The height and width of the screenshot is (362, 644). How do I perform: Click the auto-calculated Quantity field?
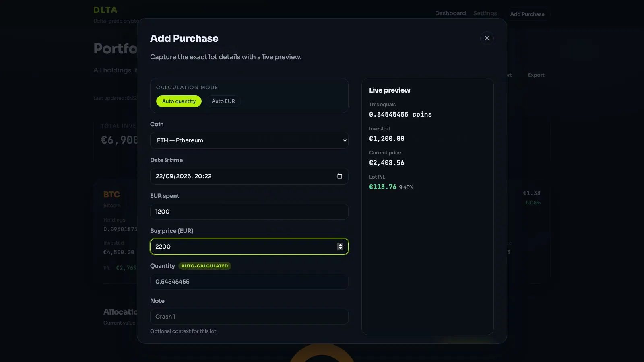coord(249,282)
